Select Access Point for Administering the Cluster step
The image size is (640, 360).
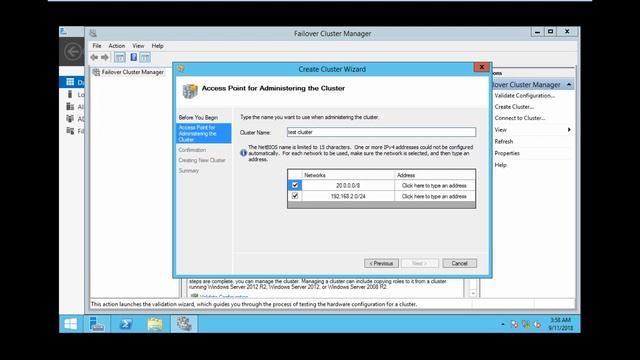tap(204, 133)
